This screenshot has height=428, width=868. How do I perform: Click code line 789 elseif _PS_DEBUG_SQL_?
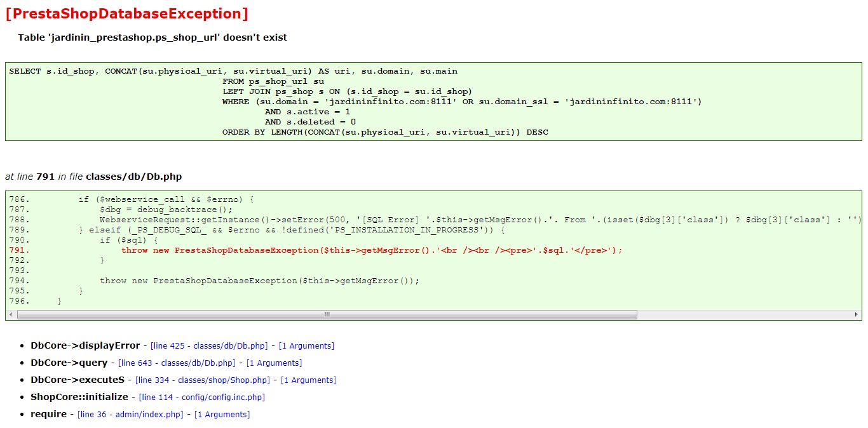[x=291, y=230]
